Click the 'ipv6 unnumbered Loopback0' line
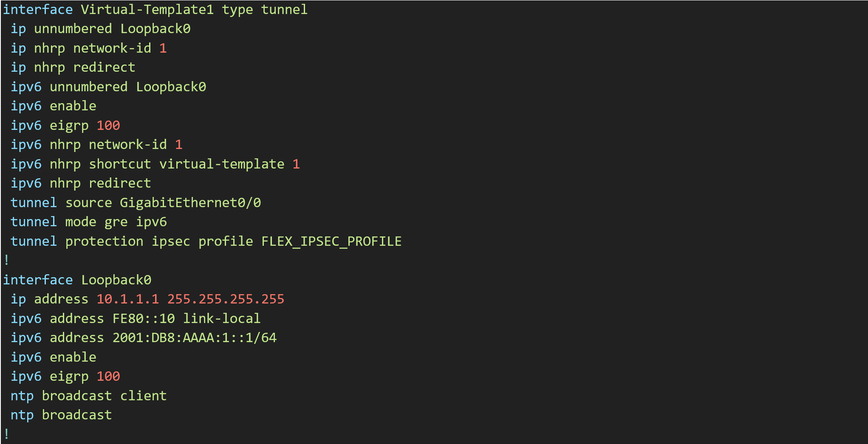868x444 pixels. click(x=108, y=87)
